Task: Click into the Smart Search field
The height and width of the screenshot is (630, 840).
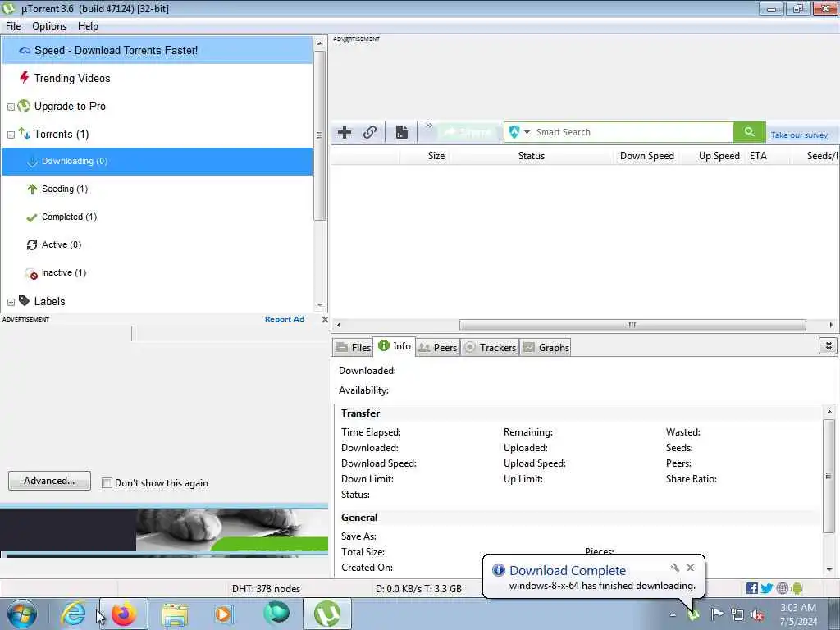Action: point(632,132)
